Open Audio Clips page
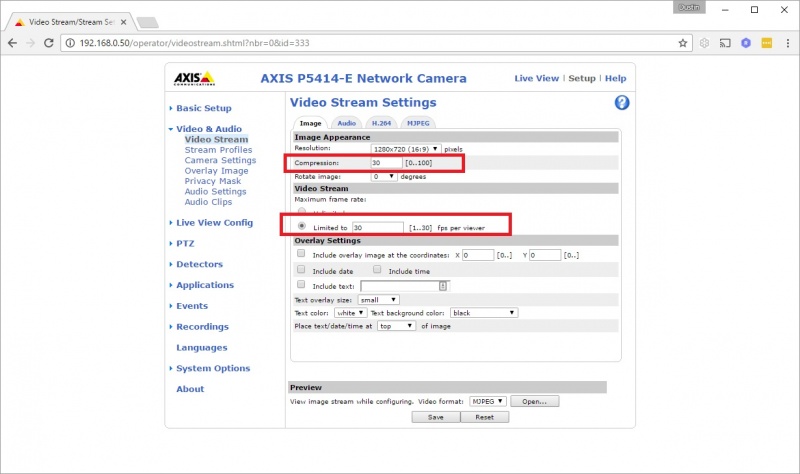This screenshot has width=800, height=474. 208,202
